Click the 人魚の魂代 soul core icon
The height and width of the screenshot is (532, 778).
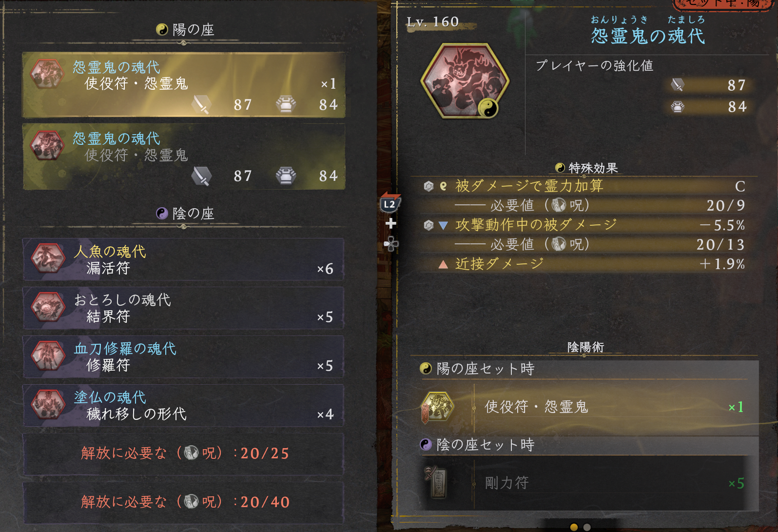pos(48,259)
